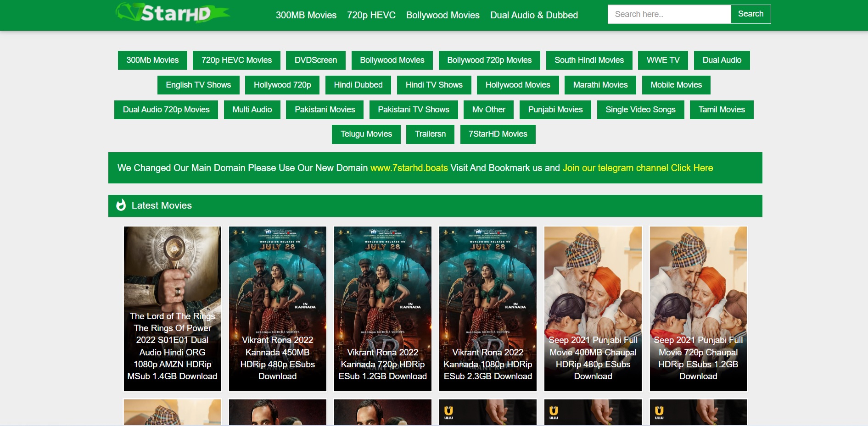Open the 720p HEVC top menu item
This screenshot has width=868, height=426.
point(371,15)
